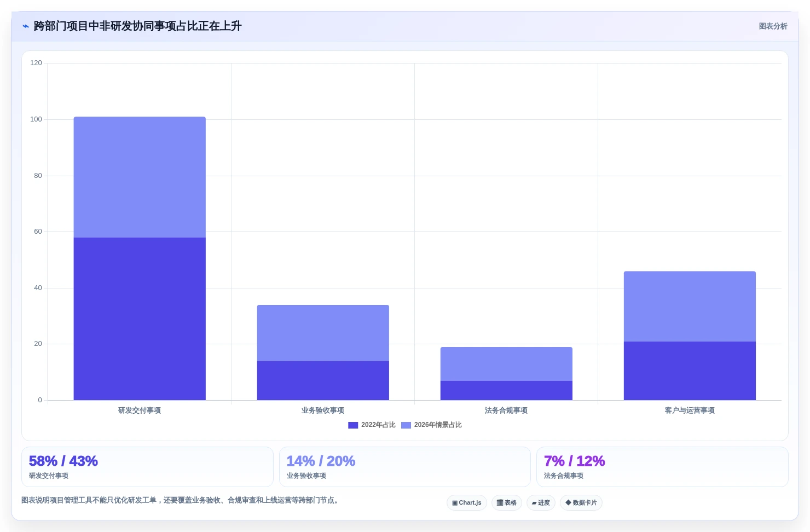Click the light blue 2026年情景占比 legend swatch
810x532 pixels.
[x=406, y=425]
